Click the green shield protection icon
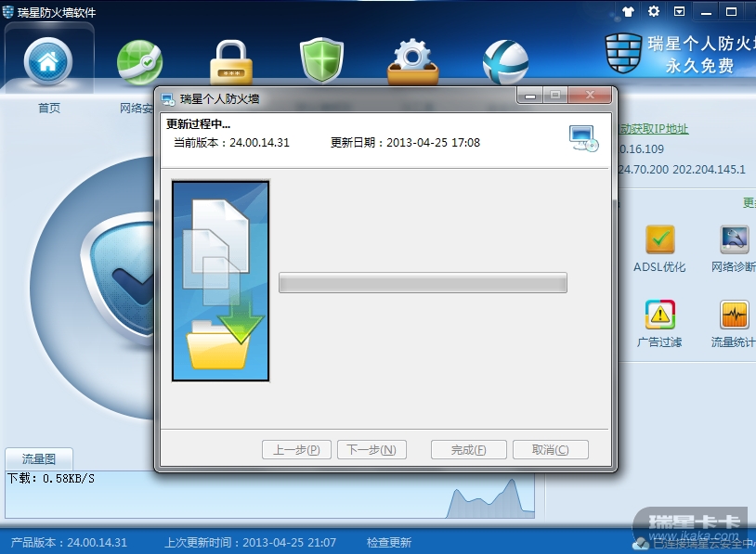 (321, 61)
